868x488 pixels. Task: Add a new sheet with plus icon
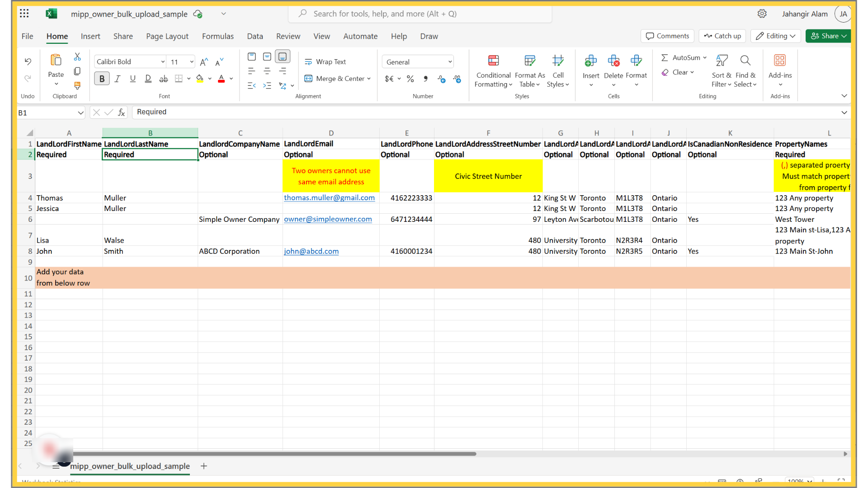tap(204, 466)
